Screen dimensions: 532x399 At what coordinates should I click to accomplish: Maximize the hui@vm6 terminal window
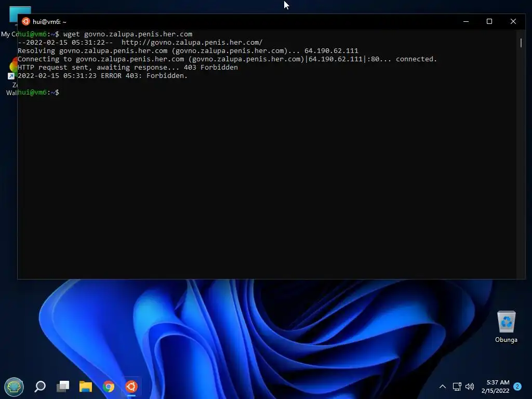point(489,21)
